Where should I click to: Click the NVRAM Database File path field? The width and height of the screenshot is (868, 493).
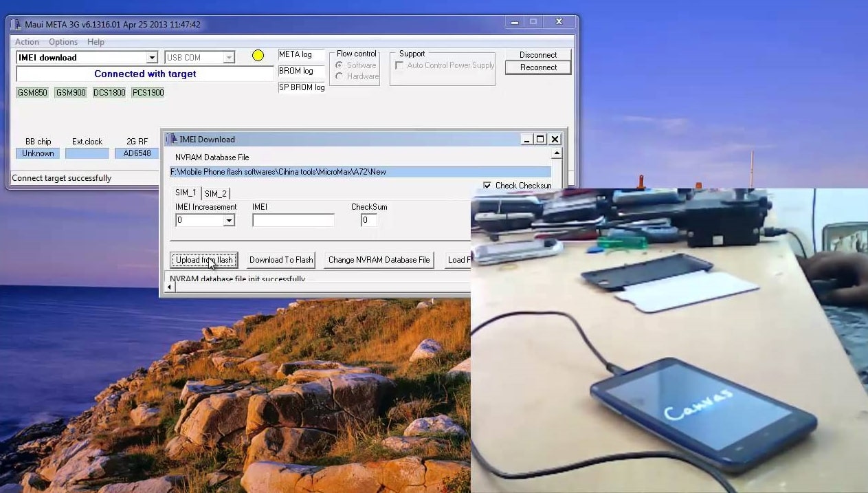(x=360, y=172)
